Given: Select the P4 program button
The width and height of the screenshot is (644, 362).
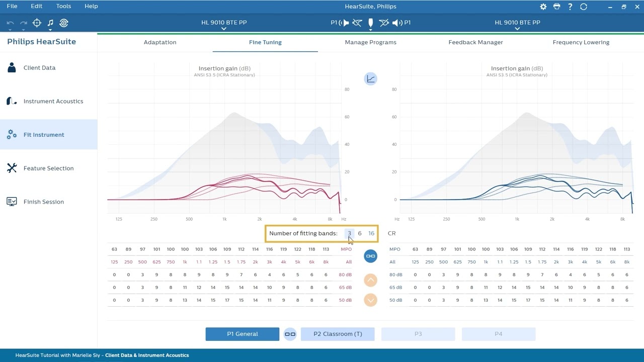Looking at the screenshot, I should click(x=499, y=334).
